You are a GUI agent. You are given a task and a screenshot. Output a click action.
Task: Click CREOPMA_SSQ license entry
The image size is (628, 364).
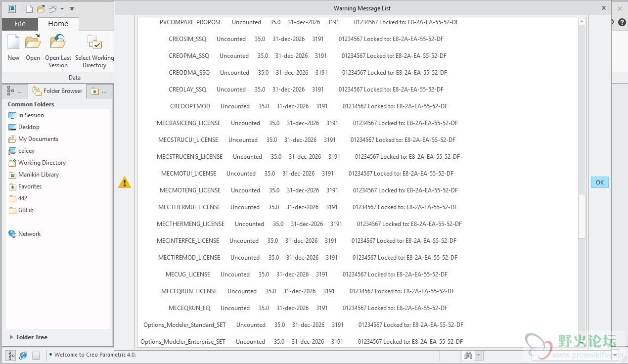[x=308, y=56]
